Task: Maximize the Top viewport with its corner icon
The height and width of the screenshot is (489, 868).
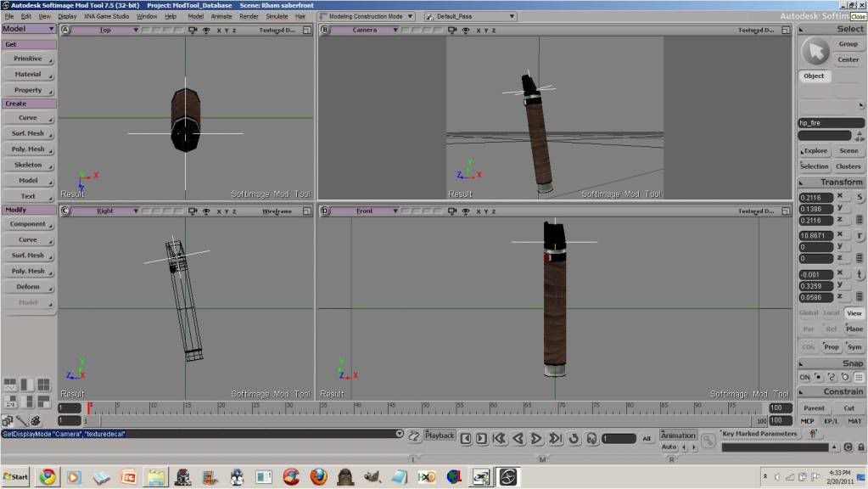Action: point(307,30)
